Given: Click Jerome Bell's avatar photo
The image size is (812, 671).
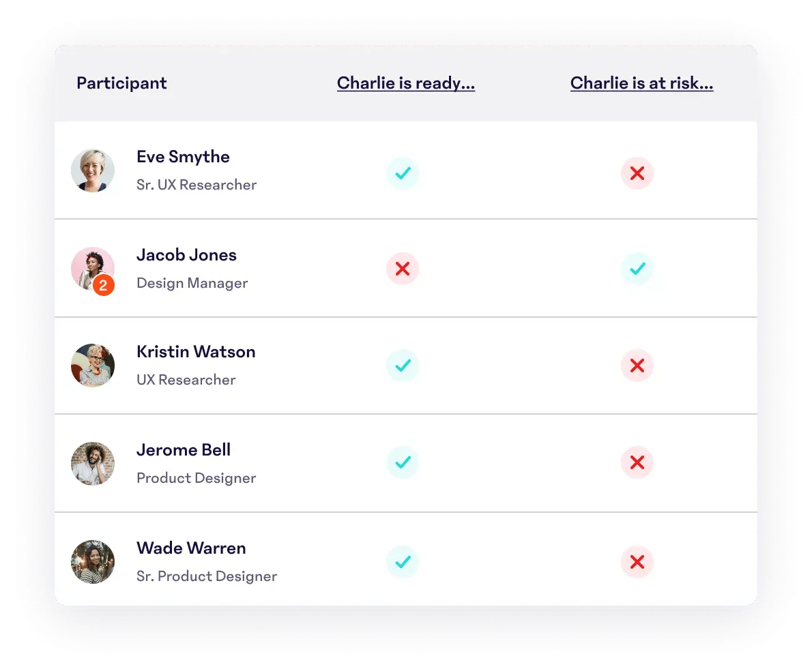Looking at the screenshot, I should [x=93, y=464].
